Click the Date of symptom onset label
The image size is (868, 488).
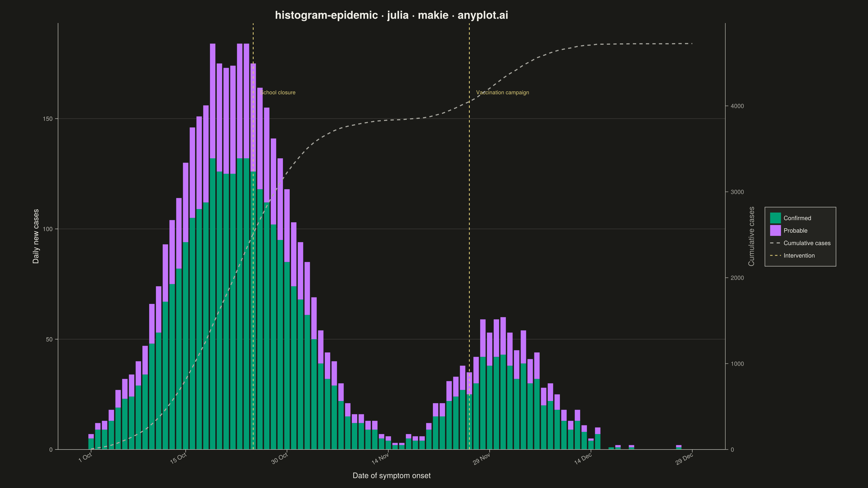[391, 476]
